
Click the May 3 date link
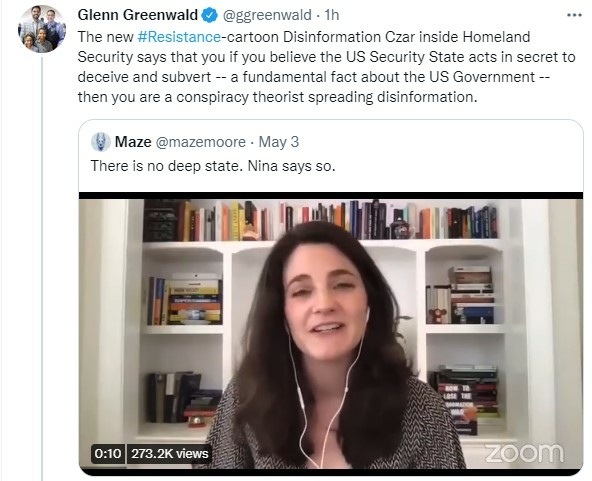[x=279, y=142]
